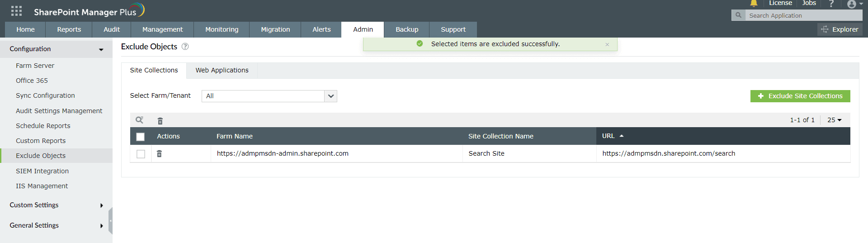Image resolution: width=868 pixels, height=243 pixels.
Task: Open Office 365 in sidebar
Action: [x=32, y=81]
